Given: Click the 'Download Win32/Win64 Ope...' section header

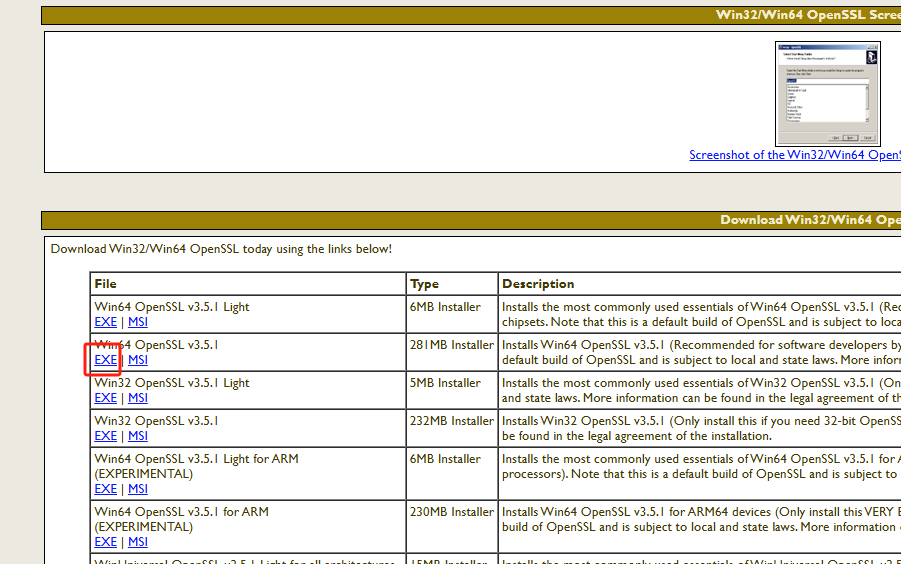Looking at the screenshot, I should point(810,220).
